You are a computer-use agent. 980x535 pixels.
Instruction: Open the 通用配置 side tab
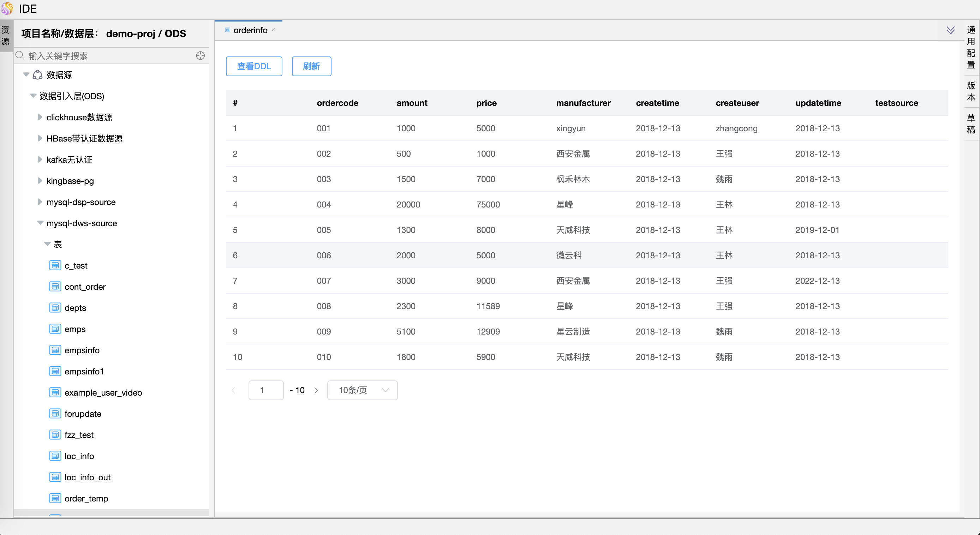click(971, 47)
